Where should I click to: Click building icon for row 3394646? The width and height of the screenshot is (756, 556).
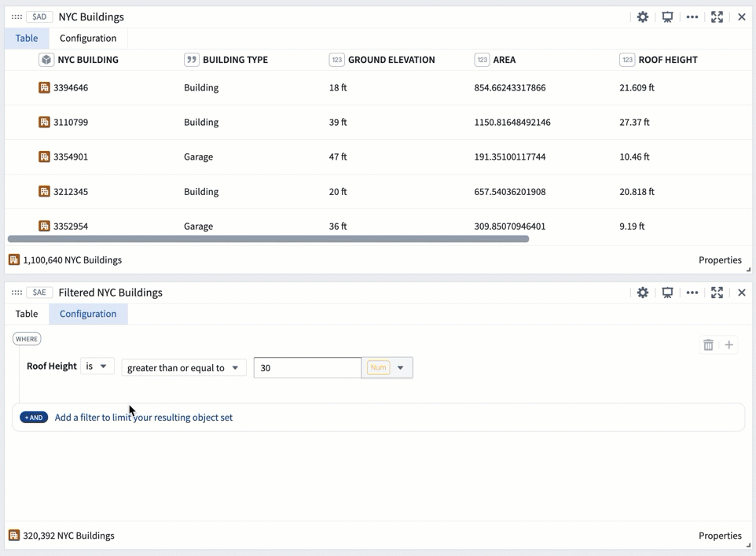(x=44, y=87)
